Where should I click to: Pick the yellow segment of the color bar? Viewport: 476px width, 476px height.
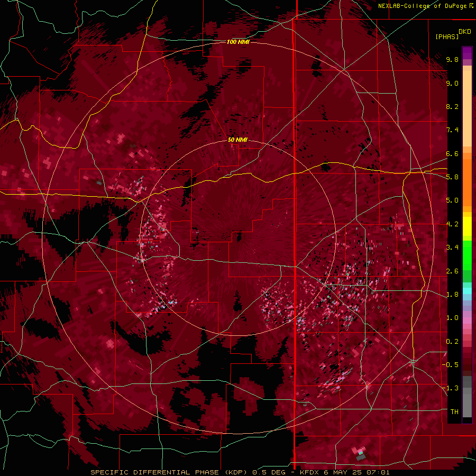467,226
